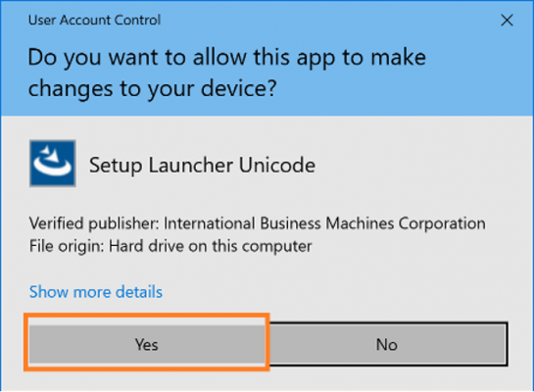Screen dimensions: 534x392
Task: Approve the prompt with the Yes button
Action: tap(147, 344)
